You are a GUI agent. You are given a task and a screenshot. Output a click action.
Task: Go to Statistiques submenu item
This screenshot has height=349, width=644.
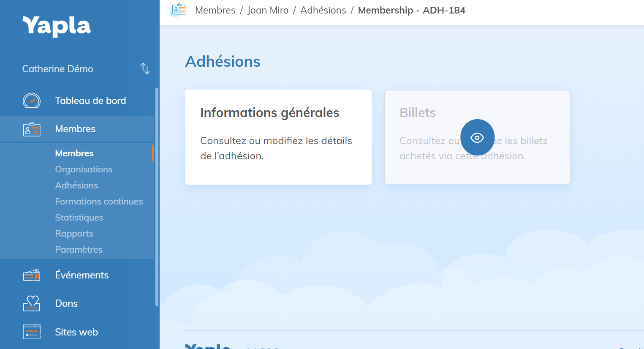pos(79,218)
